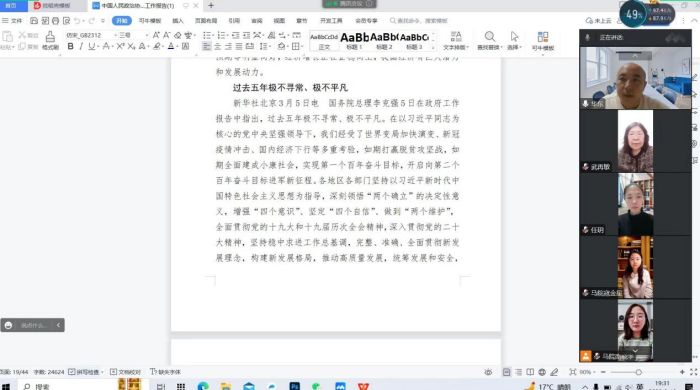Toggle spell check (拼写检查) in status bar
The width and height of the screenshot is (700, 390).
pyautogui.click(x=85, y=372)
